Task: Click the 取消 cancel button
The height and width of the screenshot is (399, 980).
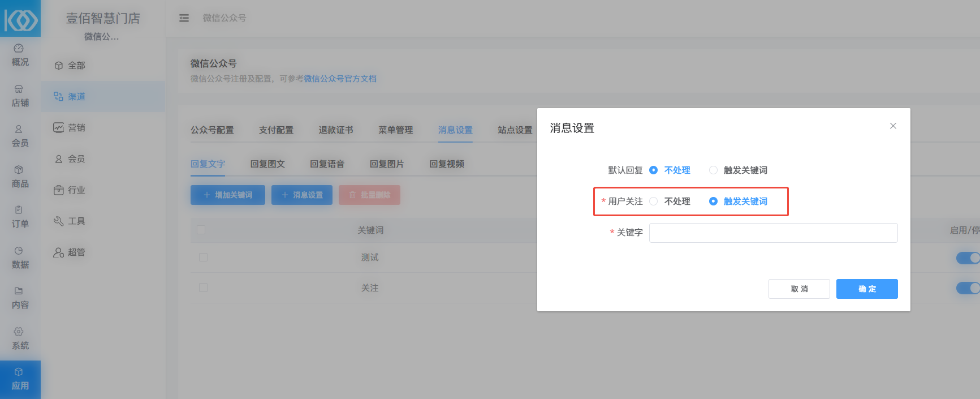Action: point(798,289)
